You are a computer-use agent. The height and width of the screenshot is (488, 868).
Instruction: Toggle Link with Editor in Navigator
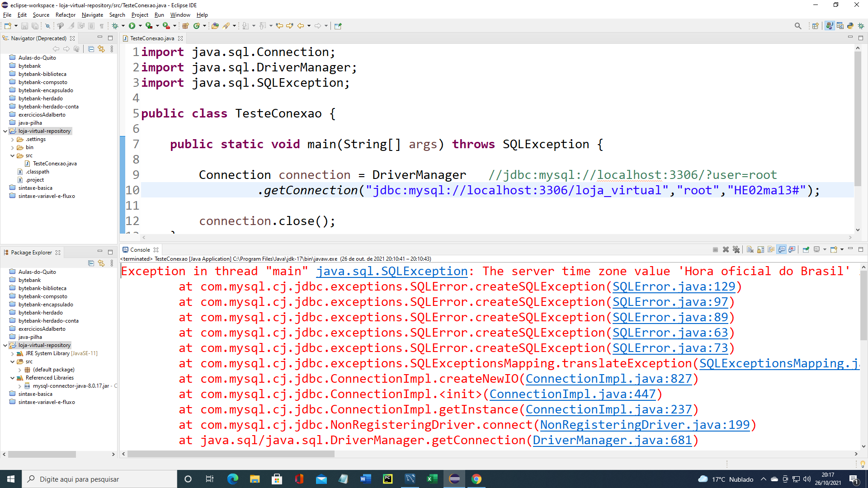click(101, 49)
